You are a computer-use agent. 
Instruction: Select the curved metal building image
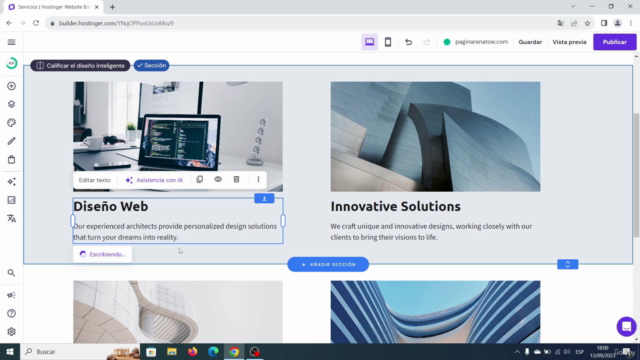point(436,136)
